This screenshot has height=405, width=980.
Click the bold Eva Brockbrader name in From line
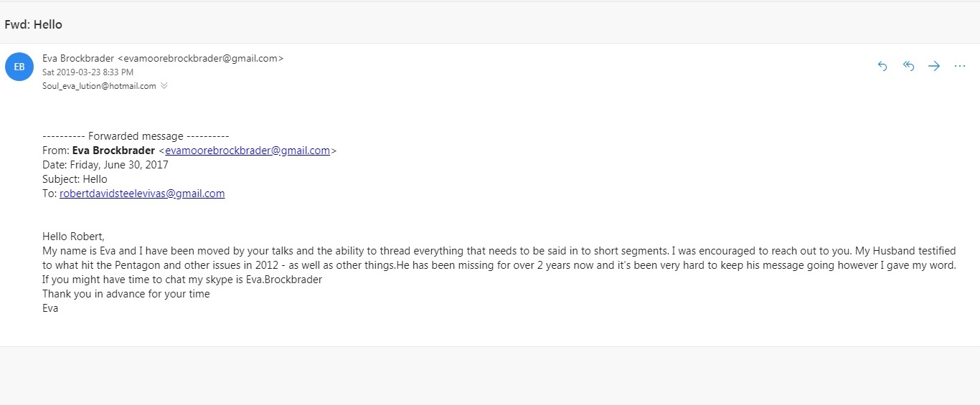pos(113,151)
